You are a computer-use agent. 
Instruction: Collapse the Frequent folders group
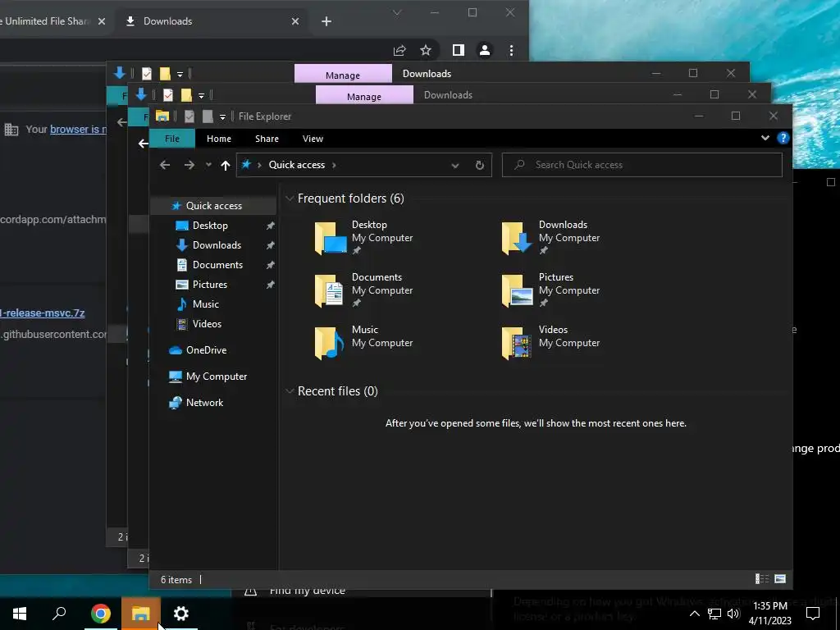pyautogui.click(x=290, y=199)
